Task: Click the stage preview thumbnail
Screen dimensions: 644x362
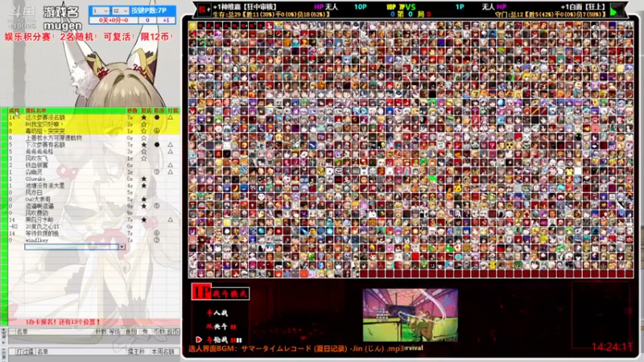Action: tap(410, 315)
